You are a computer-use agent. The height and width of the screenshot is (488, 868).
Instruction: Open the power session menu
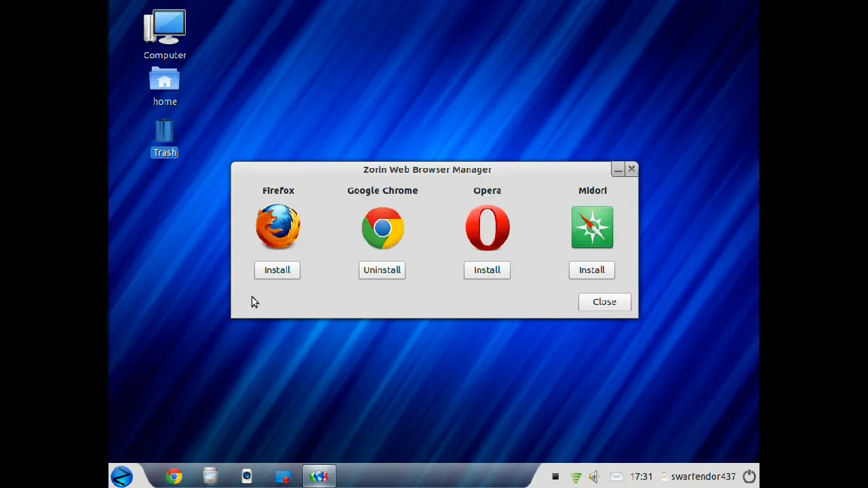click(749, 476)
